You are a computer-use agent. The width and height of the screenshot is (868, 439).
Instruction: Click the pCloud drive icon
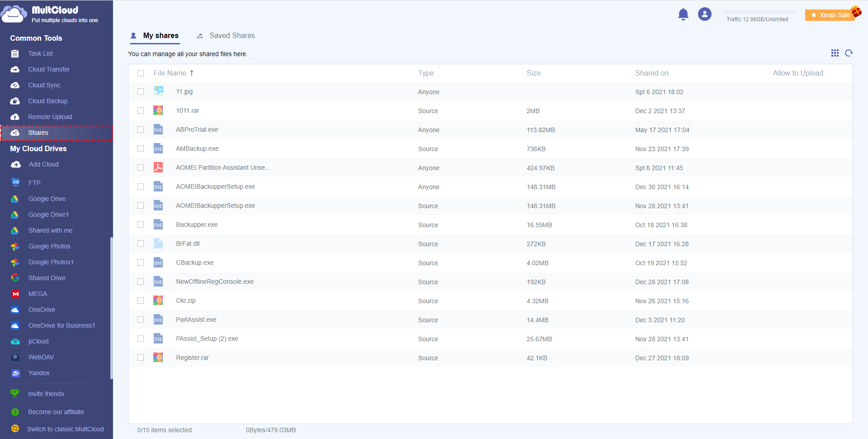pyautogui.click(x=16, y=341)
